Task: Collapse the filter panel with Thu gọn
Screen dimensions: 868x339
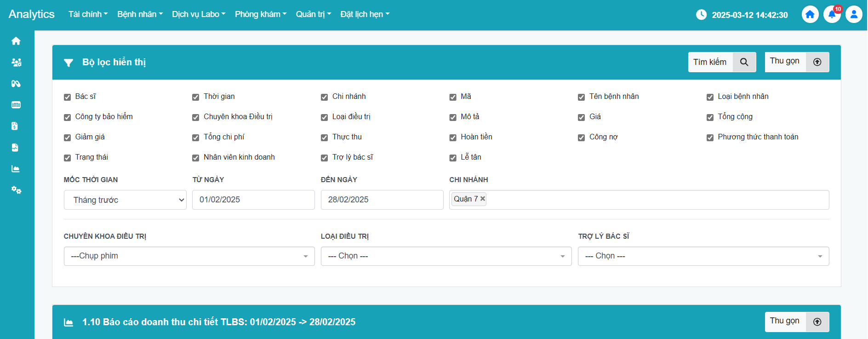Action: (x=797, y=62)
